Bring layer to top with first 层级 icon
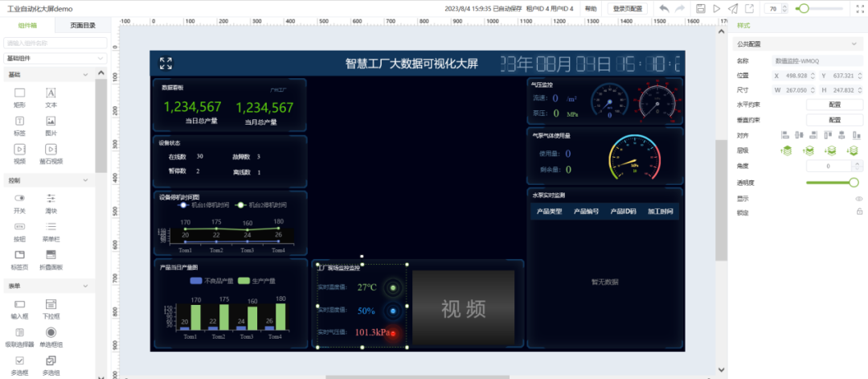 786,150
